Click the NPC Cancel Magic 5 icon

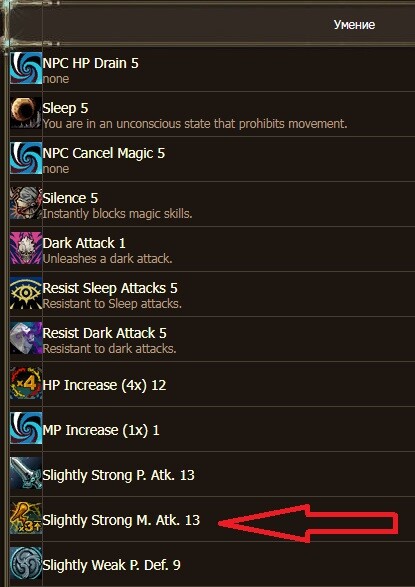(26, 158)
